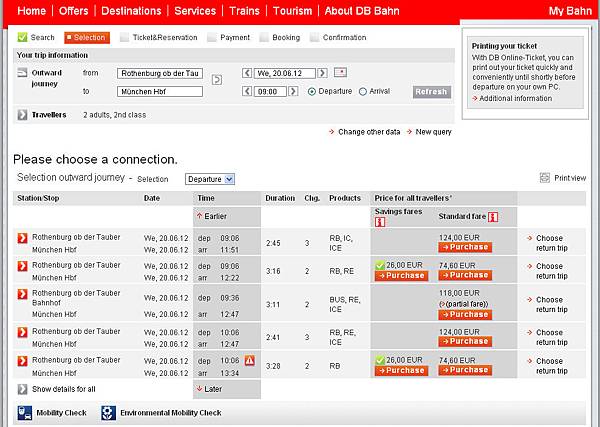Expand details of 09:36 Bahnhof connection
600x427 pixels.
click(x=23, y=293)
